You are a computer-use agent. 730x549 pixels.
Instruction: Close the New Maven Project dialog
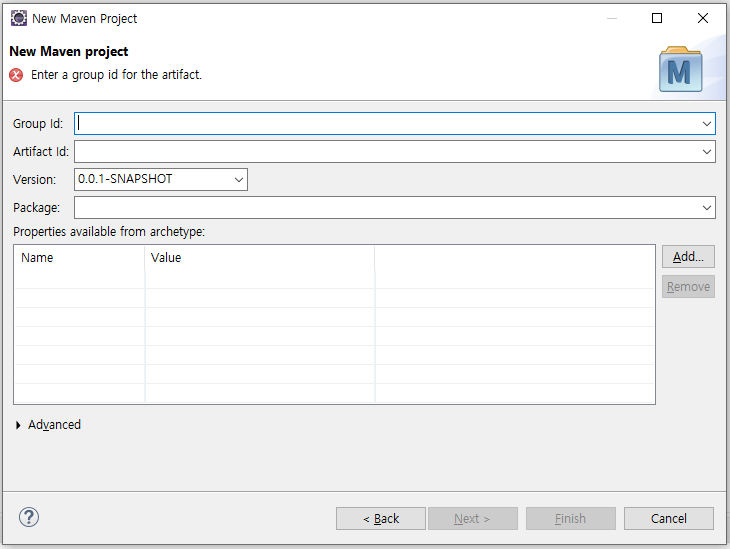point(703,18)
